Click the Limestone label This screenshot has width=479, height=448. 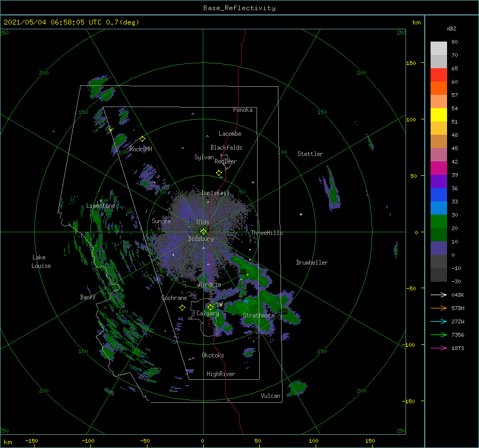point(101,206)
